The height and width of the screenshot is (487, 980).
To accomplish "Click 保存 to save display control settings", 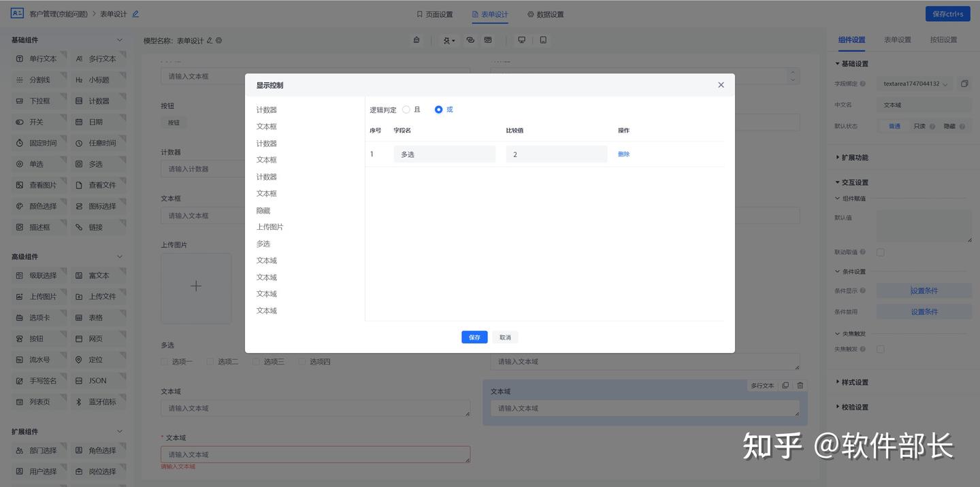I will pos(474,337).
